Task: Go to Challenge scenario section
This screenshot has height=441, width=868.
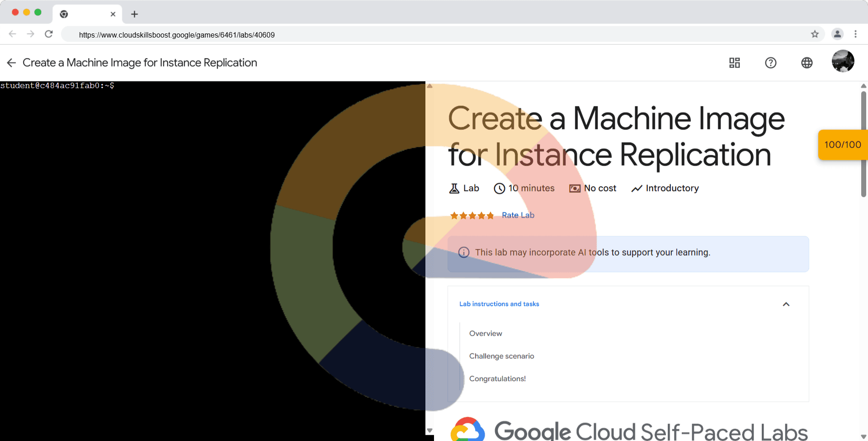Action: click(x=501, y=356)
